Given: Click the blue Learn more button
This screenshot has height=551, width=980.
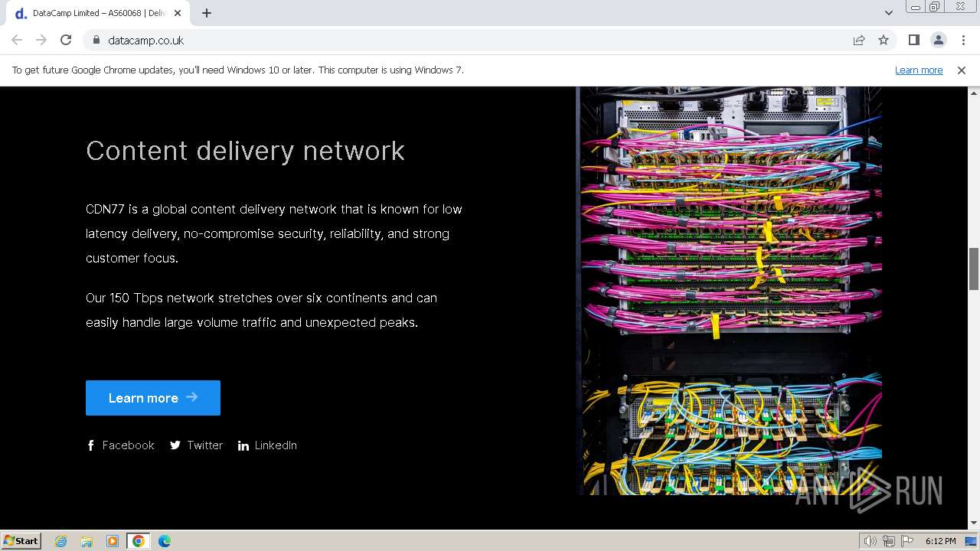Looking at the screenshot, I should pyautogui.click(x=153, y=398).
